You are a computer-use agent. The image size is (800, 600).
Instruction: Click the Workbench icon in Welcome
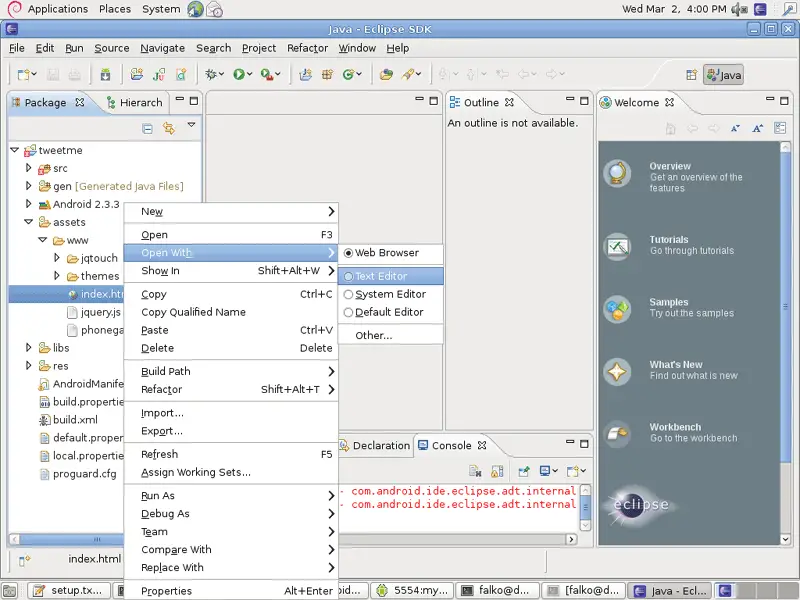pyautogui.click(x=617, y=434)
